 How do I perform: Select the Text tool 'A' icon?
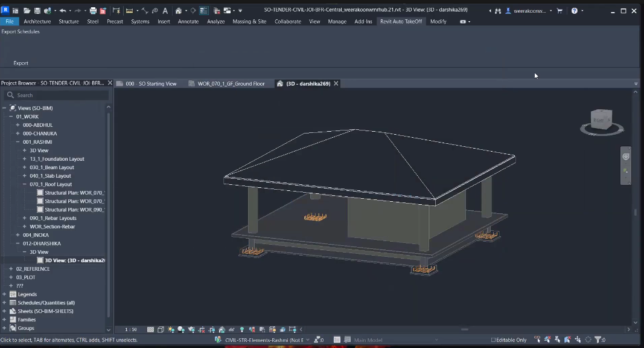(165, 11)
